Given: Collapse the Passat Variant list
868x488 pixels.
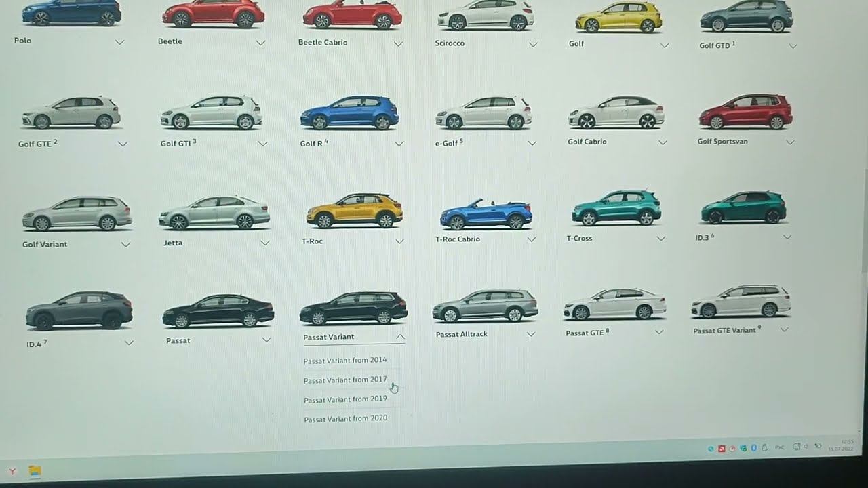Looking at the screenshot, I should point(400,336).
